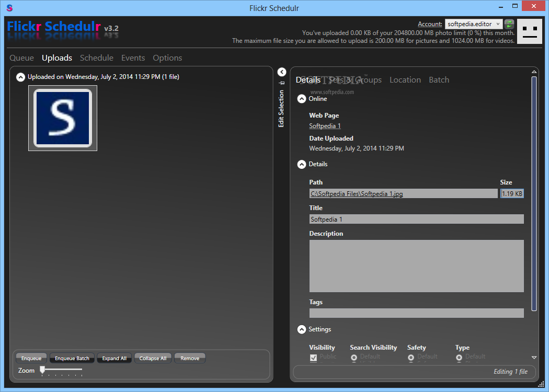This screenshot has height=392, width=549.
Task: Open the Softpedia 1 web page link
Action: (x=325, y=125)
